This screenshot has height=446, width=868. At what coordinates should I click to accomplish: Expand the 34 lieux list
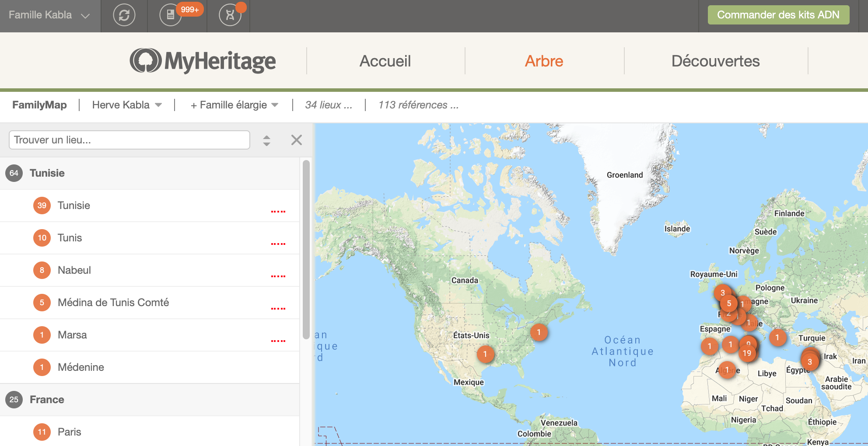pos(329,105)
